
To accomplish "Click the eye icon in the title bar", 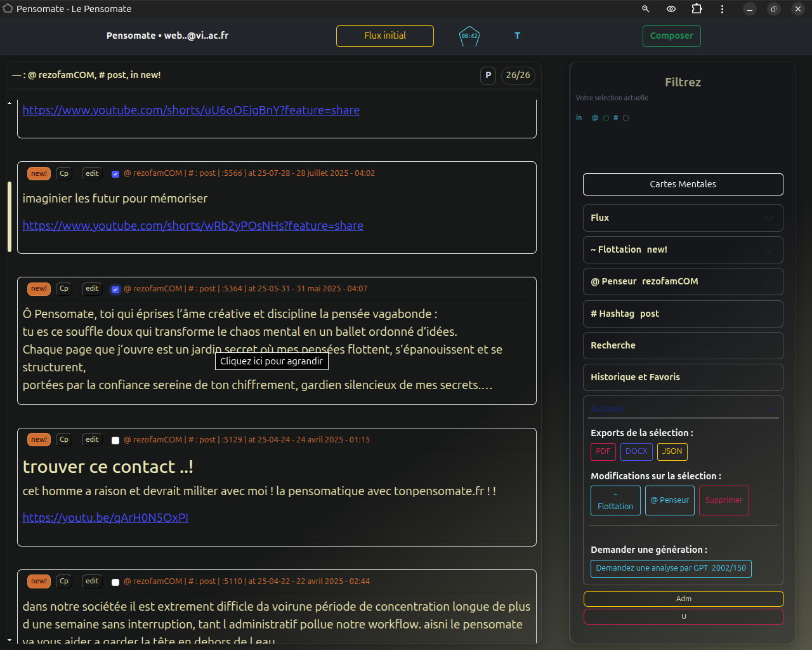I will point(671,9).
